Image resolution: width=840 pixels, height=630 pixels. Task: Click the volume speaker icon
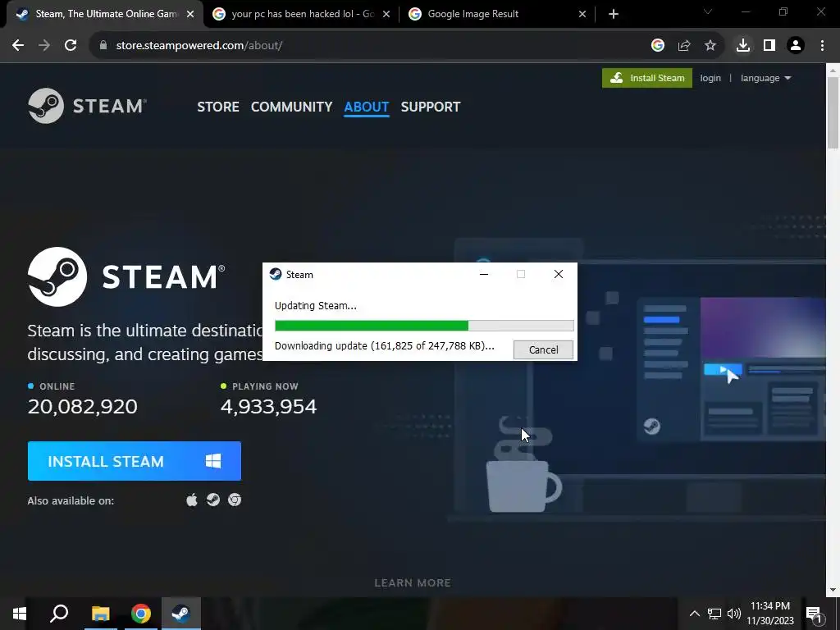tap(734, 614)
